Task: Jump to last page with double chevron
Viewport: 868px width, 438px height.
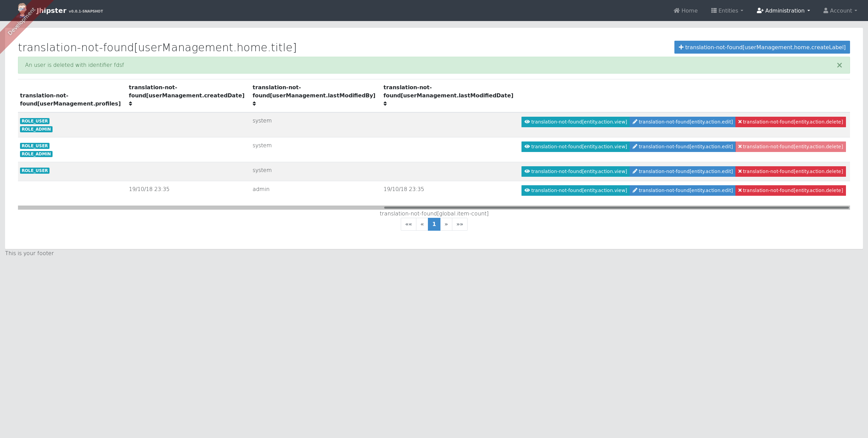Action: pos(459,224)
